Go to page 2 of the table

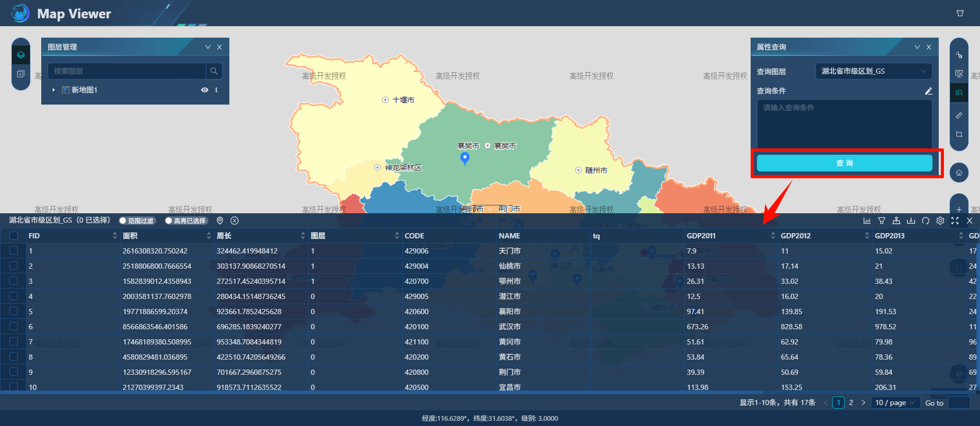click(851, 402)
